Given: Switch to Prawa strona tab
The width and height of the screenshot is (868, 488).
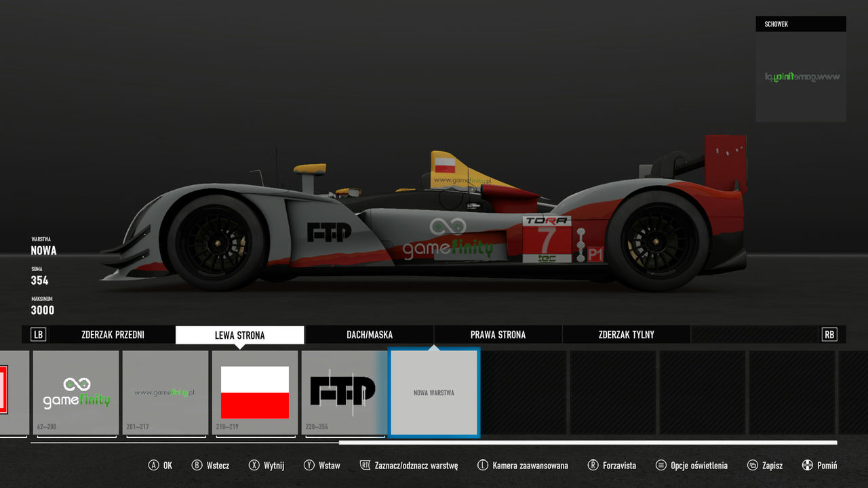Looking at the screenshot, I should click(498, 335).
